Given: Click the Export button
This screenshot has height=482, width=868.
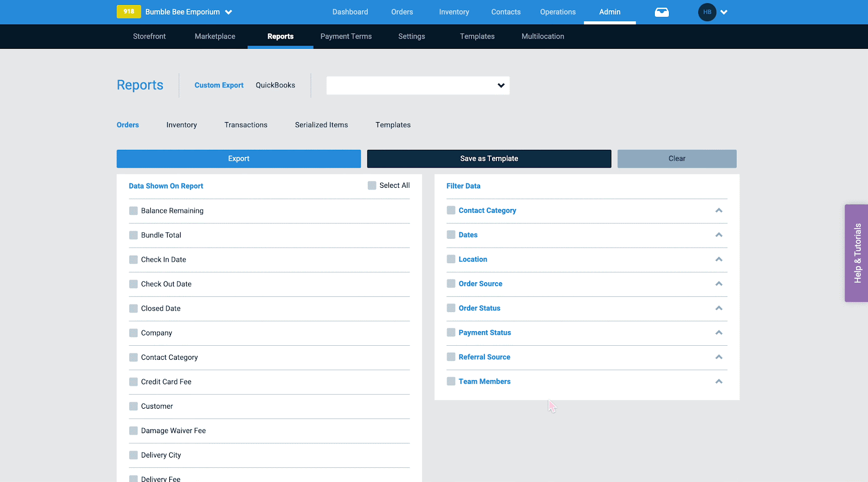Looking at the screenshot, I should pyautogui.click(x=239, y=158).
